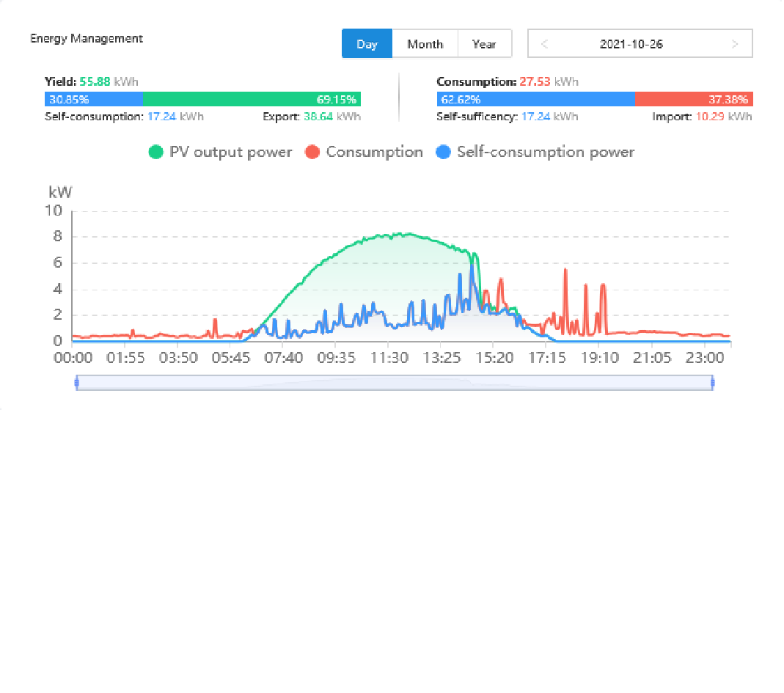Click the green 69.15% export bar
The width and height of the screenshot is (784, 693).
[252, 100]
